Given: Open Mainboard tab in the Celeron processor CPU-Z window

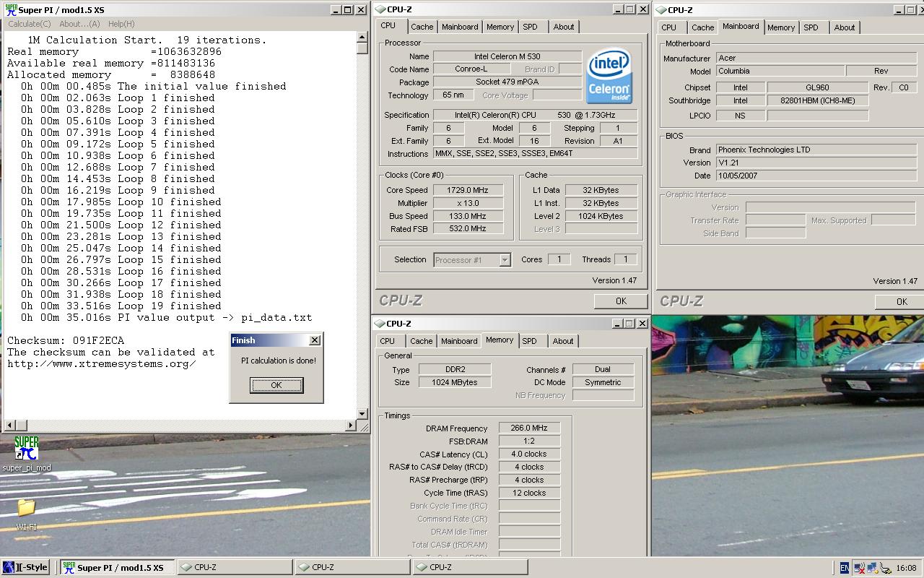Looking at the screenshot, I should click(460, 27).
